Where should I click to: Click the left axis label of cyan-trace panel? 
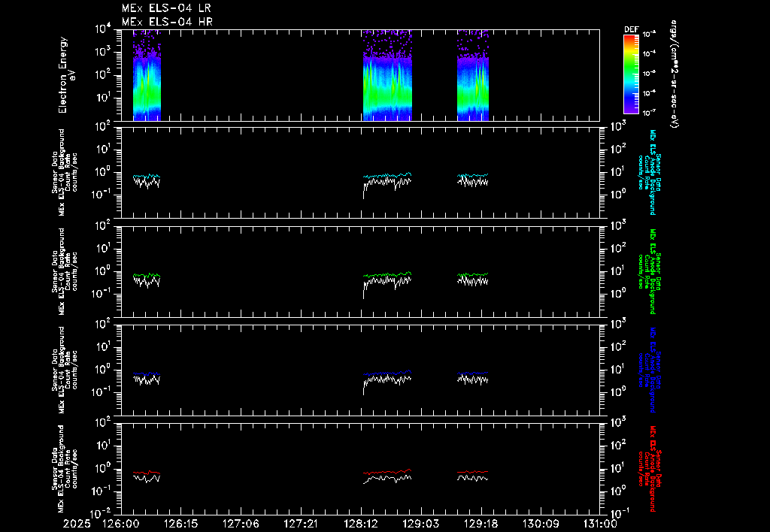pyautogui.click(x=65, y=172)
